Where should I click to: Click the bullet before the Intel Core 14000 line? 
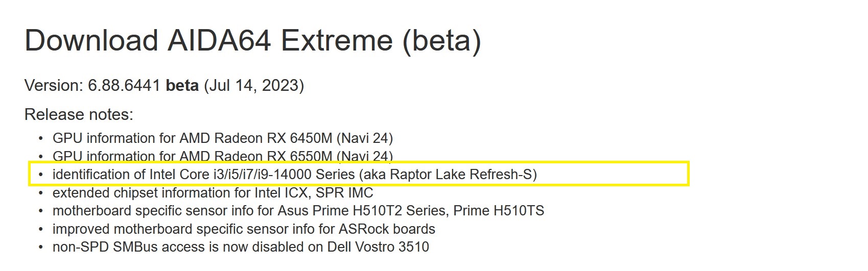(41, 175)
